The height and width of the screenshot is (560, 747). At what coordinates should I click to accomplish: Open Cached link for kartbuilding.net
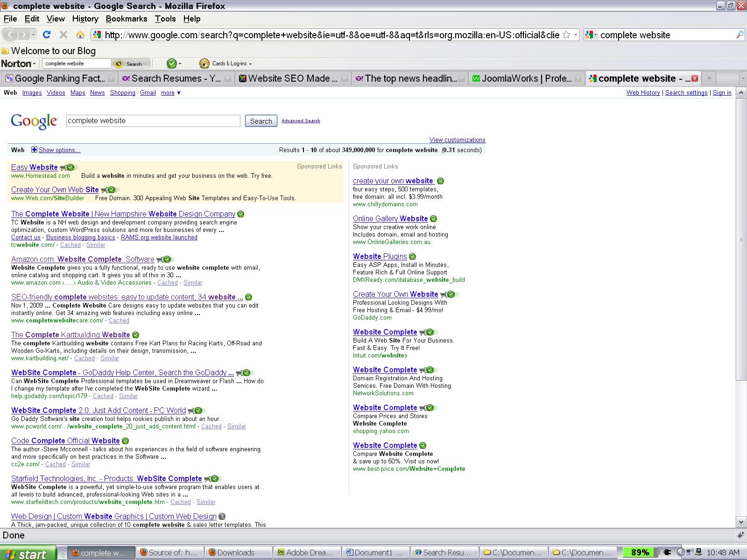[x=84, y=358]
